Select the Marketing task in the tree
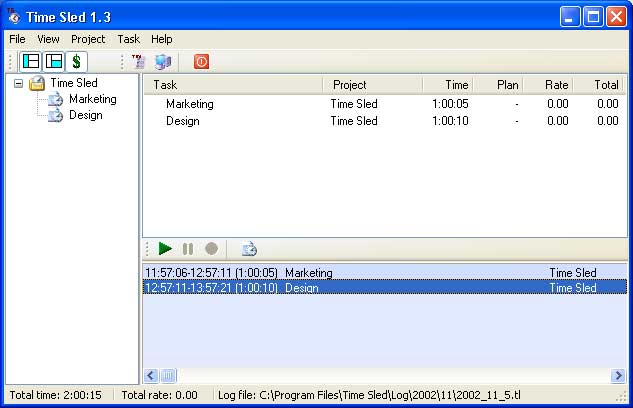The width and height of the screenshot is (633, 408). [x=92, y=99]
